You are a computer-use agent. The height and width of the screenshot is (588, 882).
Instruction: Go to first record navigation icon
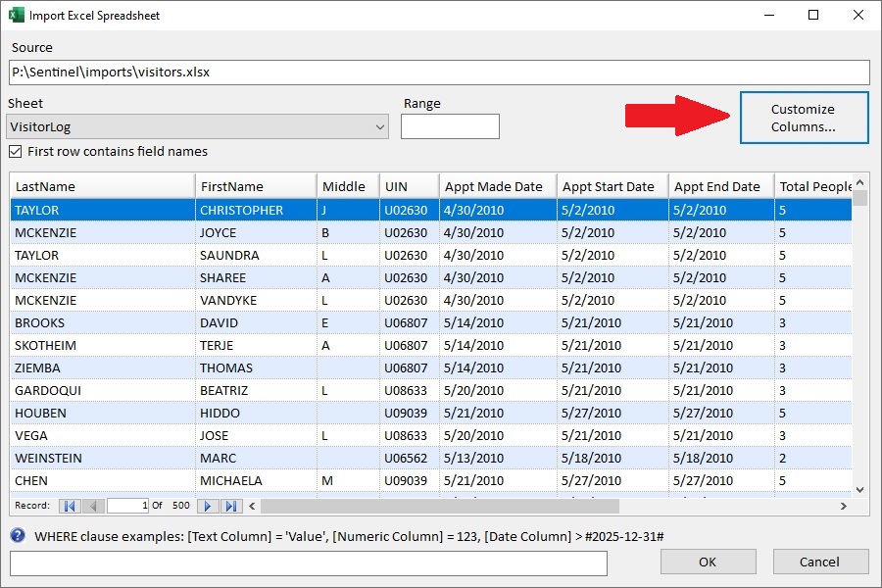70,506
